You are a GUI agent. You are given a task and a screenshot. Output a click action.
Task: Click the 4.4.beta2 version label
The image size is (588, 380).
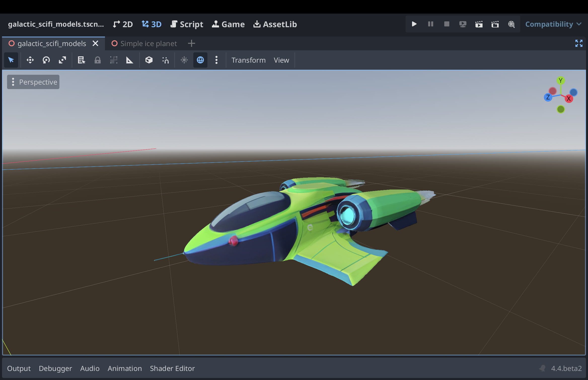(x=566, y=368)
